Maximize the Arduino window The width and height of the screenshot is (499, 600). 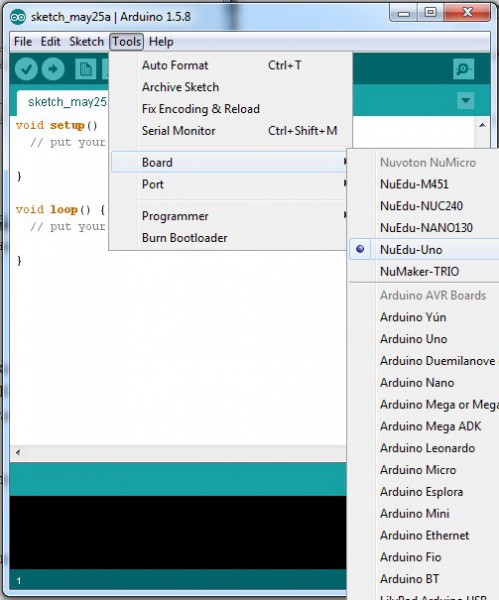430,13
